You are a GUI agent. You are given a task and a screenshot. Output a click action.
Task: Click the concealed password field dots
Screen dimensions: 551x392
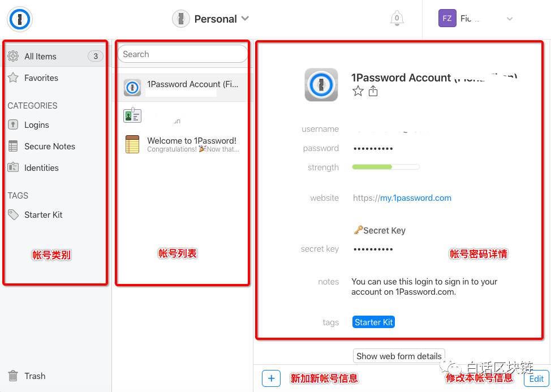(x=373, y=149)
